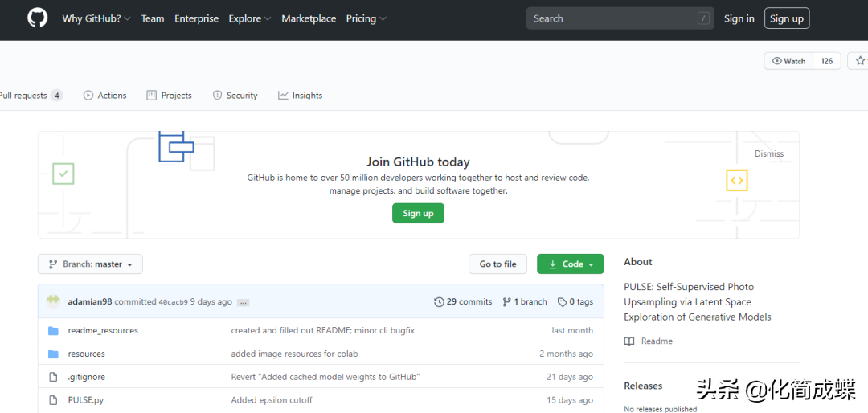Switch to the Projects tab

click(x=169, y=96)
